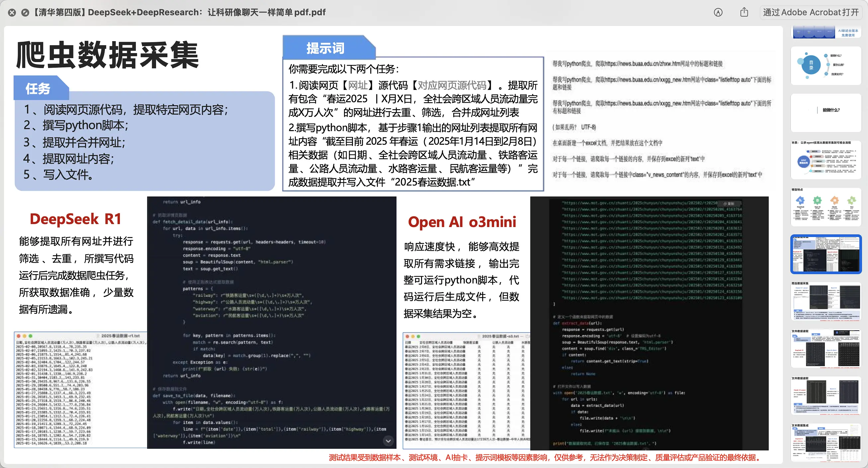Click the Share icon near Adobe Acrobat button
Image resolution: width=868 pixels, height=468 pixels.
[x=744, y=12]
